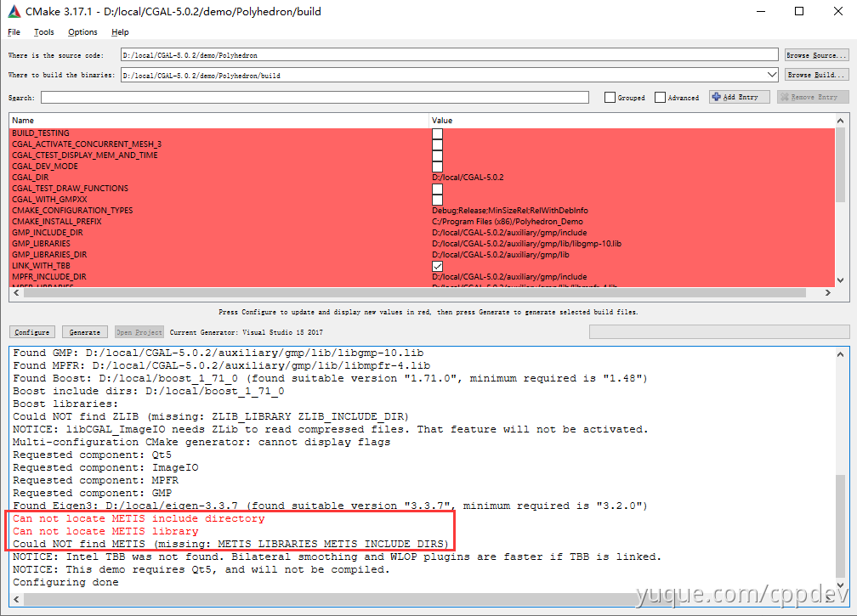Click the cache list scroll right arrow
The height and width of the screenshot is (616, 857).
coord(828,293)
